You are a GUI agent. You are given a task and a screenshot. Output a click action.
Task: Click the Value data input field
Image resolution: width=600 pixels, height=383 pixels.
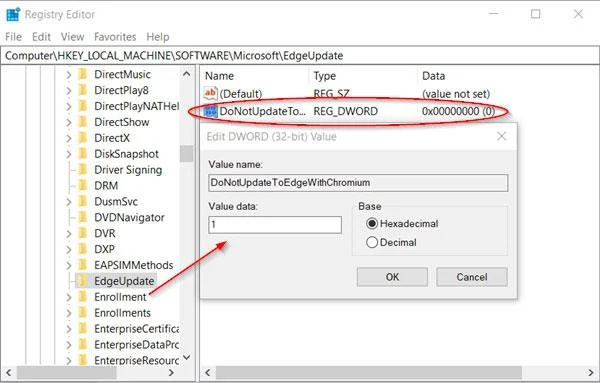pyautogui.click(x=275, y=225)
